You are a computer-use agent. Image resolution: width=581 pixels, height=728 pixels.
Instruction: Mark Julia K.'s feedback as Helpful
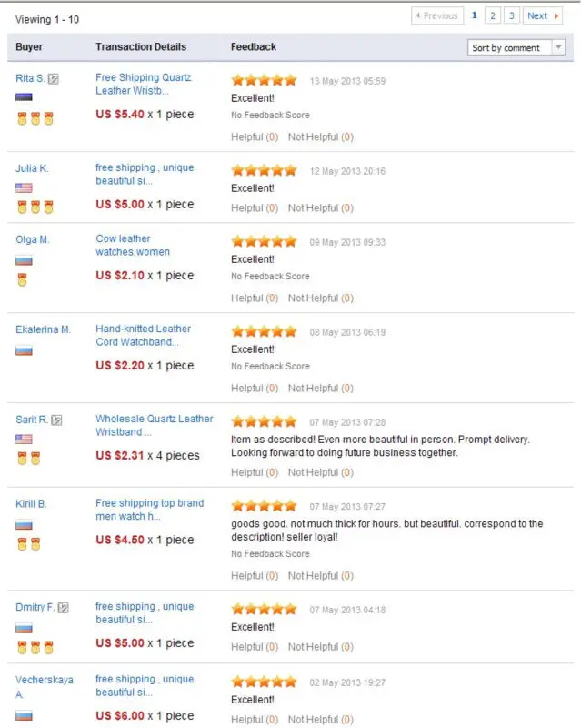point(255,208)
